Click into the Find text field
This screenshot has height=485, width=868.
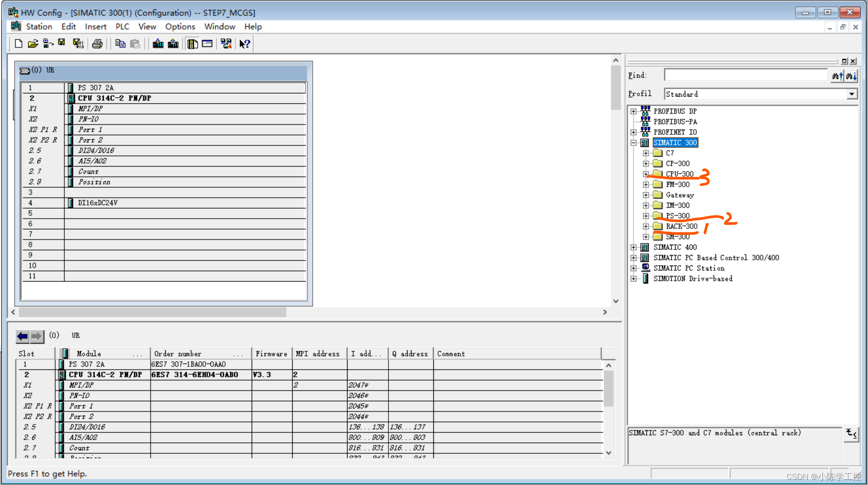click(745, 75)
